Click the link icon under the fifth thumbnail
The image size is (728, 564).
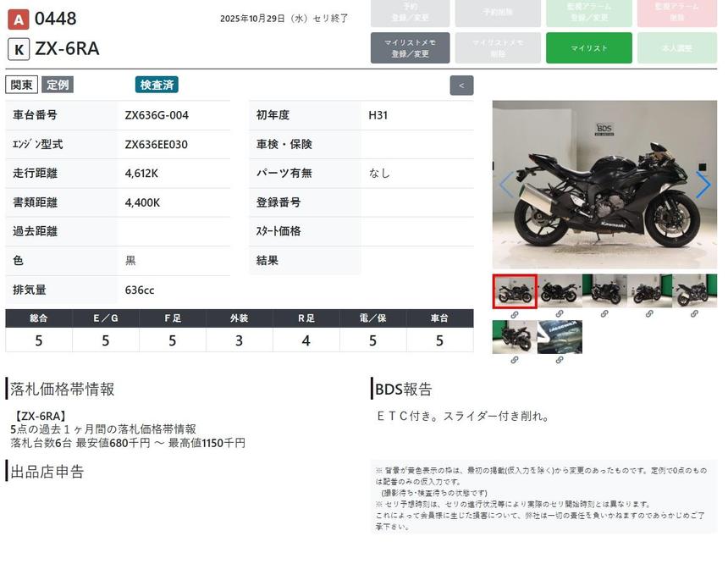[694, 314]
